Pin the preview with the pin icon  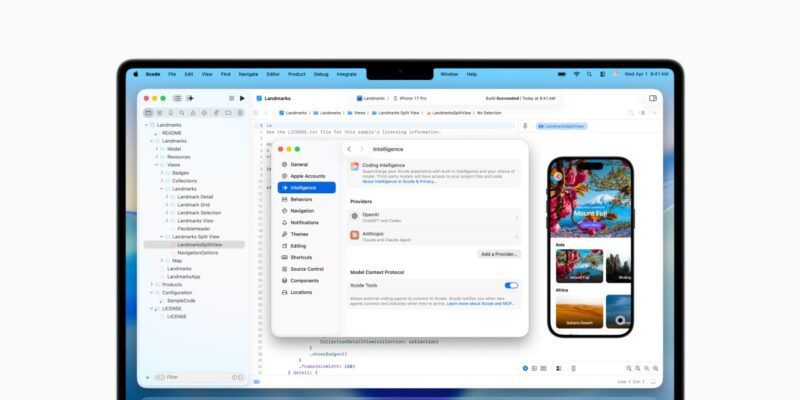pyautogui.click(x=525, y=126)
